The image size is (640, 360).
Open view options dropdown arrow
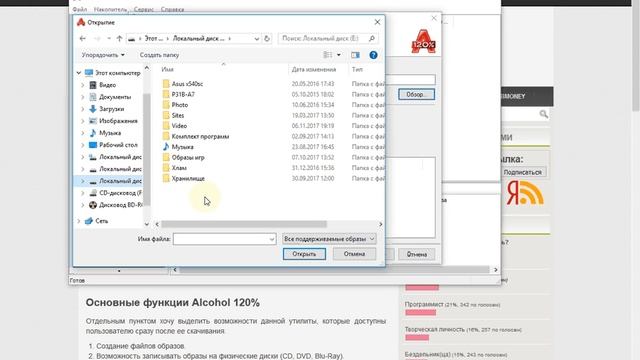339,55
